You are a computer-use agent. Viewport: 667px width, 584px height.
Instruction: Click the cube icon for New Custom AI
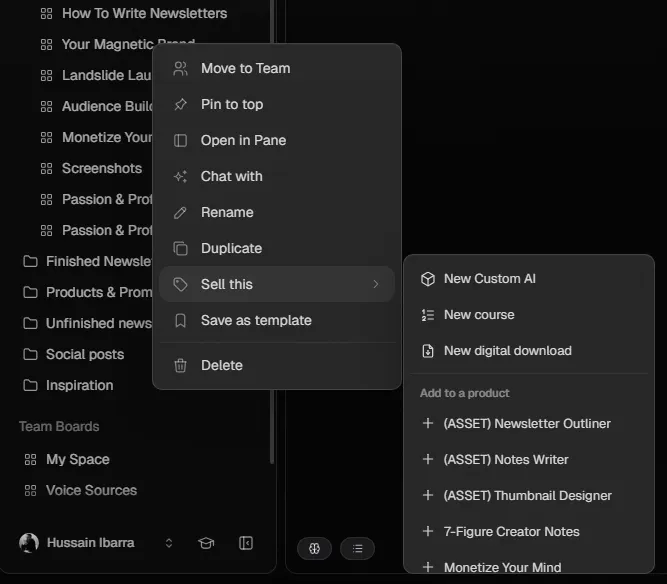tap(428, 279)
